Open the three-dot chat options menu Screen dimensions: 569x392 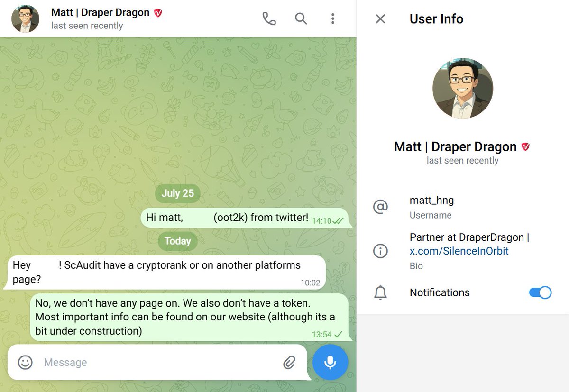coord(333,18)
